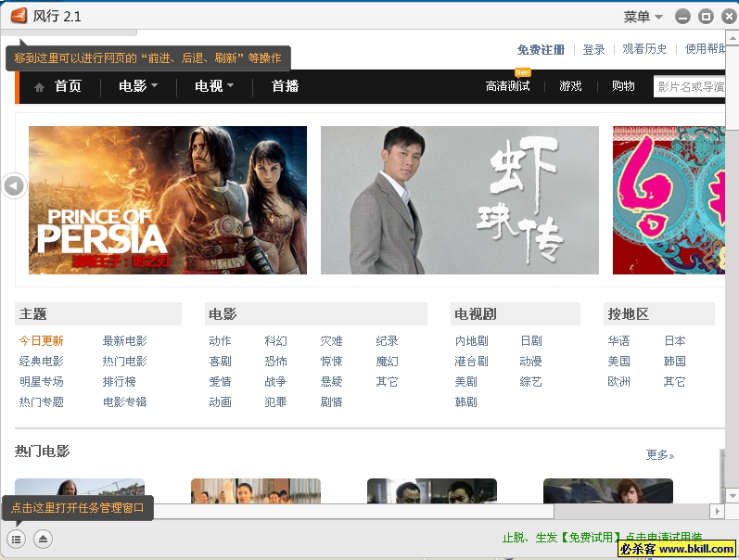Choose 剧情 movie genre
This screenshot has height=560, width=739.
click(331, 401)
